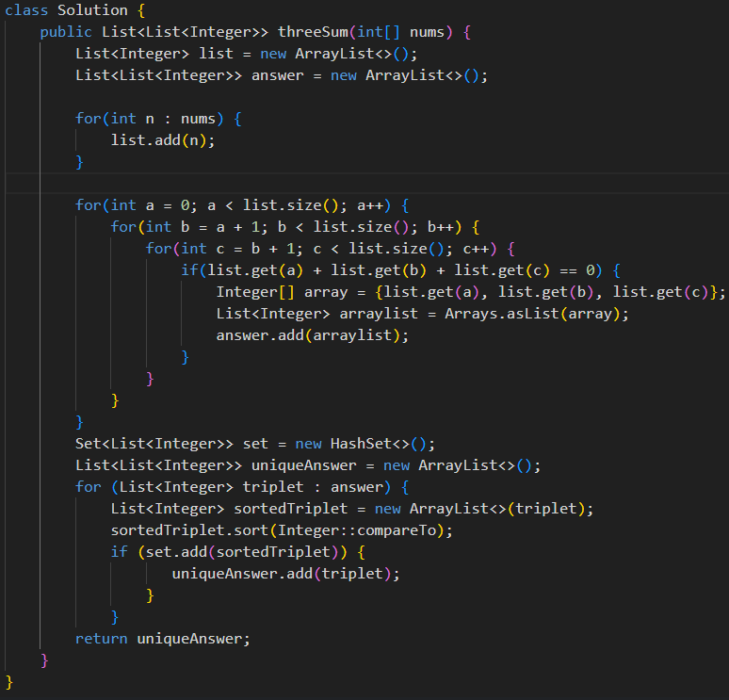This screenshot has height=700, width=729.
Task: Click the 'int[]' parameter type in threeSum
Action: (379, 32)
